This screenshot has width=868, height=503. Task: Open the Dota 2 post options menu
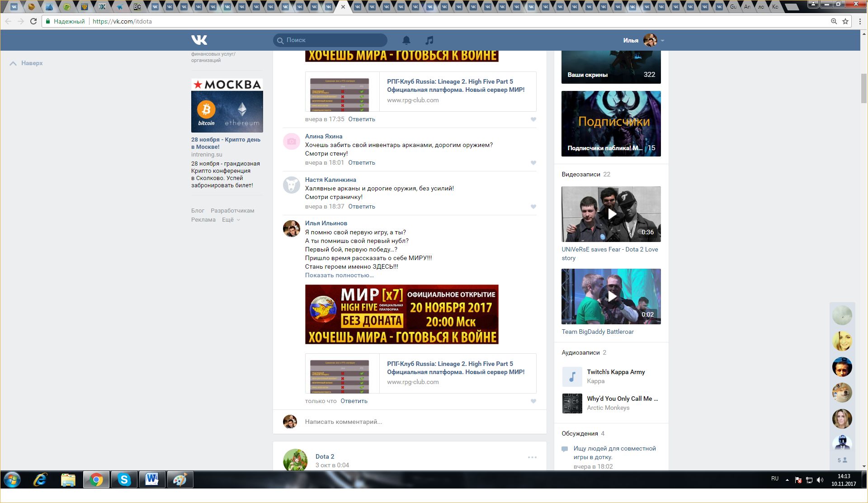[532, 457]
